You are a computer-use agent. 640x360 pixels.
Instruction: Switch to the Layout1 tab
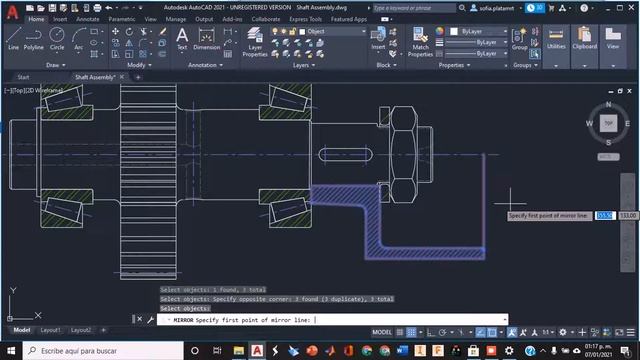(x=51, y=330)
